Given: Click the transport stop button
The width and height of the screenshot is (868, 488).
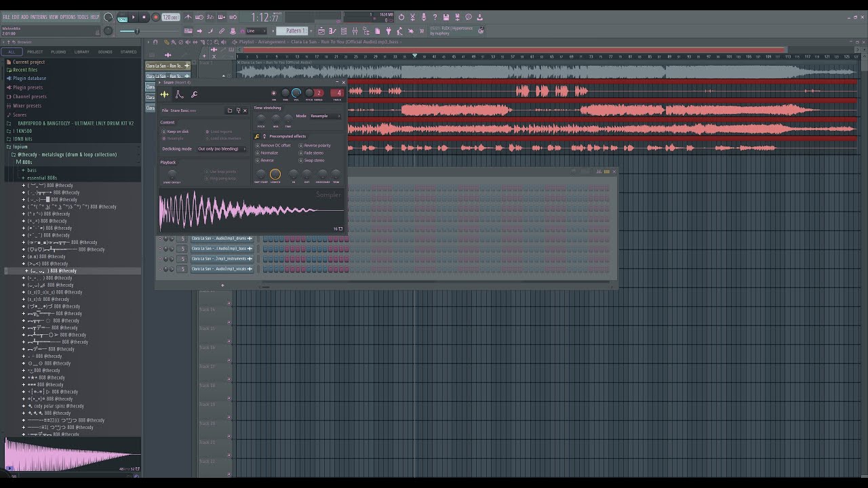Looking at the screenshot, I should click(x=144, y=17).
